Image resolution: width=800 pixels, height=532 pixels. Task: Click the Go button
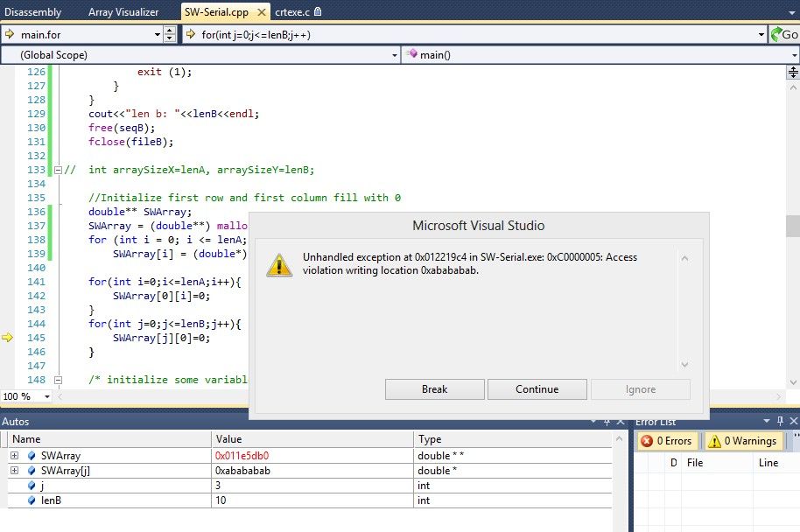click(784, 35)
